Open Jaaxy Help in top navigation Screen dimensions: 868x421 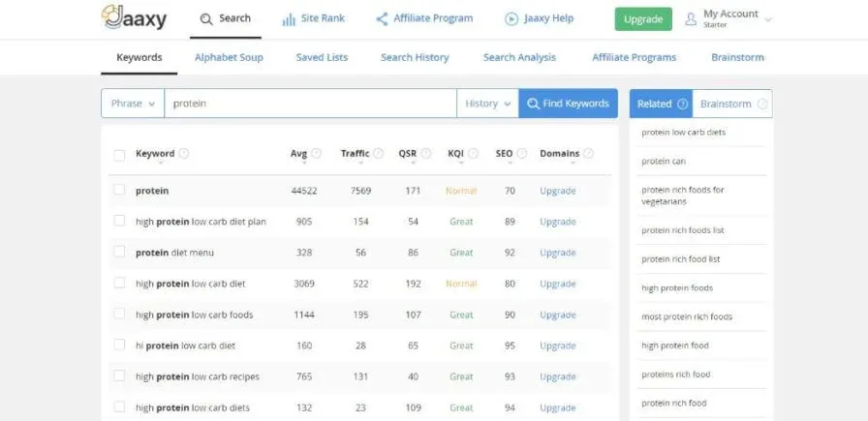540,18
